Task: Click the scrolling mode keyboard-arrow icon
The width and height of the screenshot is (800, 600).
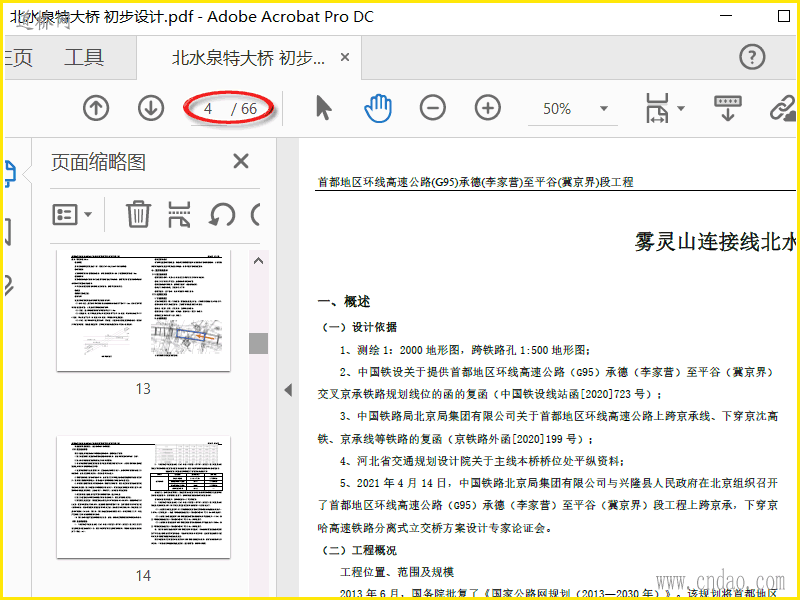Action: coord(728,108)
